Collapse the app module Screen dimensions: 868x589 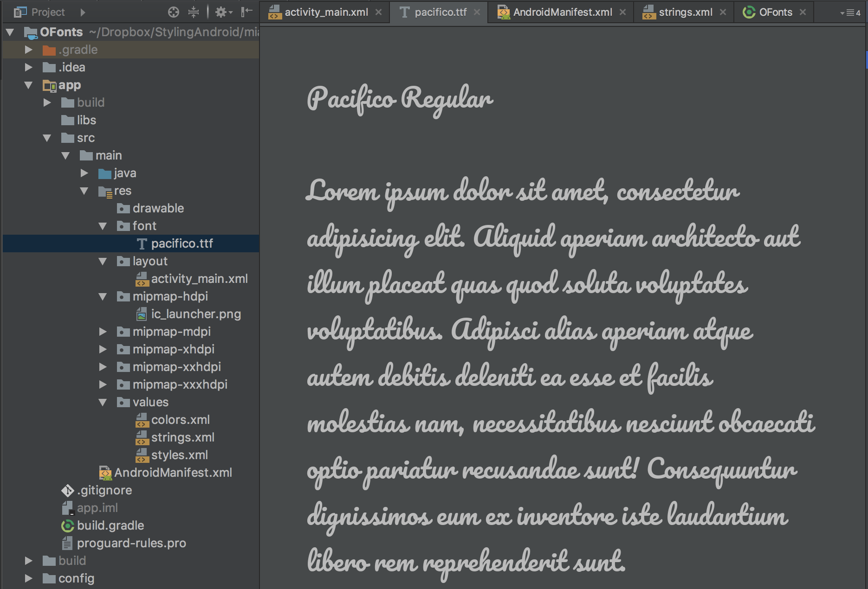pyautogui.click(x=29, y=85)
